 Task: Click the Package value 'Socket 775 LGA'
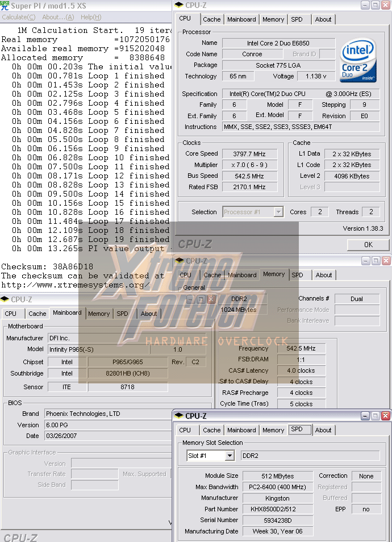pos(278,65)
